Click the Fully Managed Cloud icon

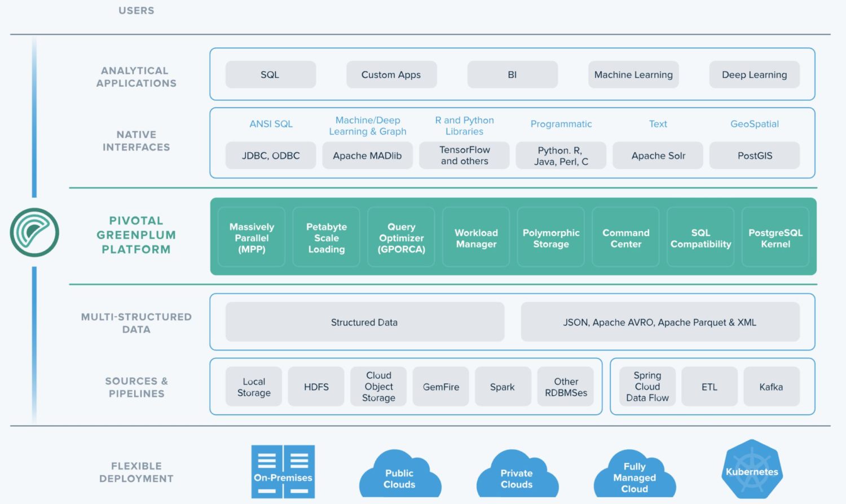coord(634,474)
